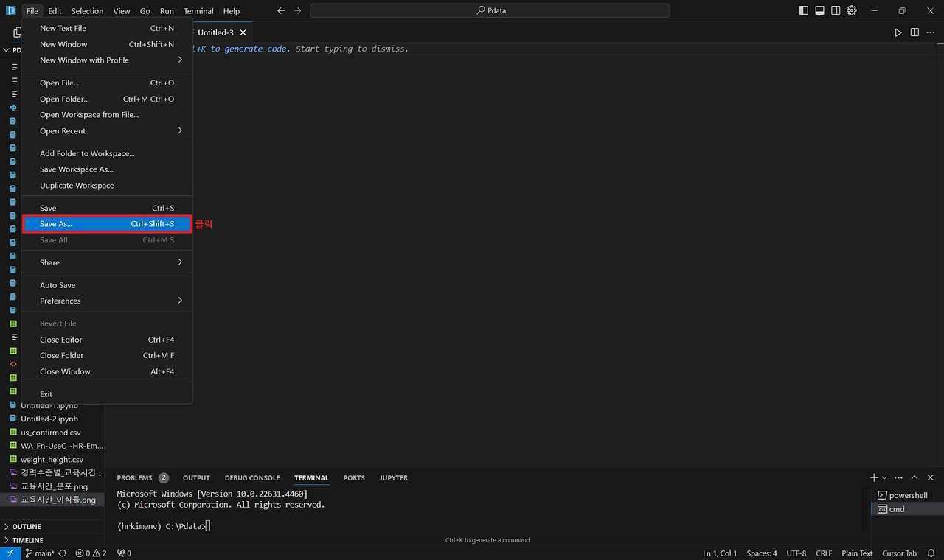The width and height of the screenshot is (944, 560).
Task: Toggle the bottom panel visibility
Action: click(x=819, y=10)
